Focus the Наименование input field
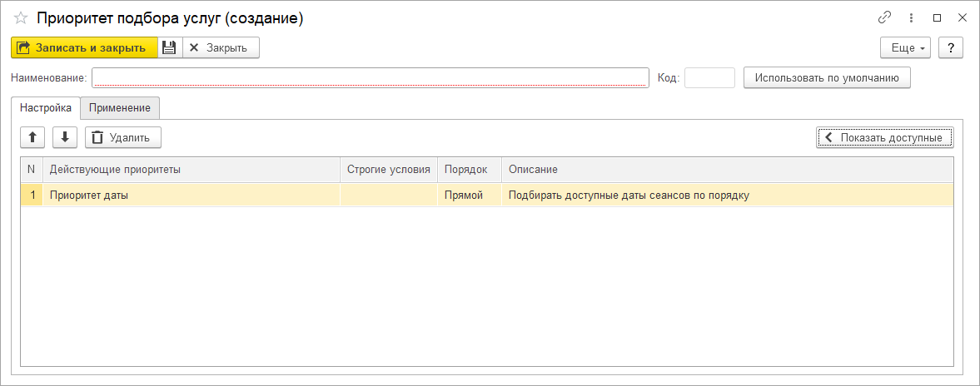This screenshot has width=980, height=386. pyautogui.click(x=370, y=78)
